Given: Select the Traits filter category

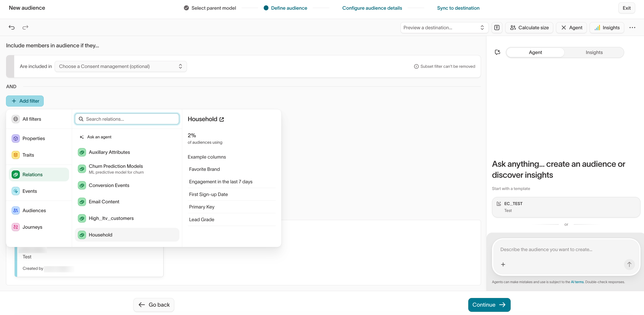Looking at the screenshot, I should click(39, 155).
